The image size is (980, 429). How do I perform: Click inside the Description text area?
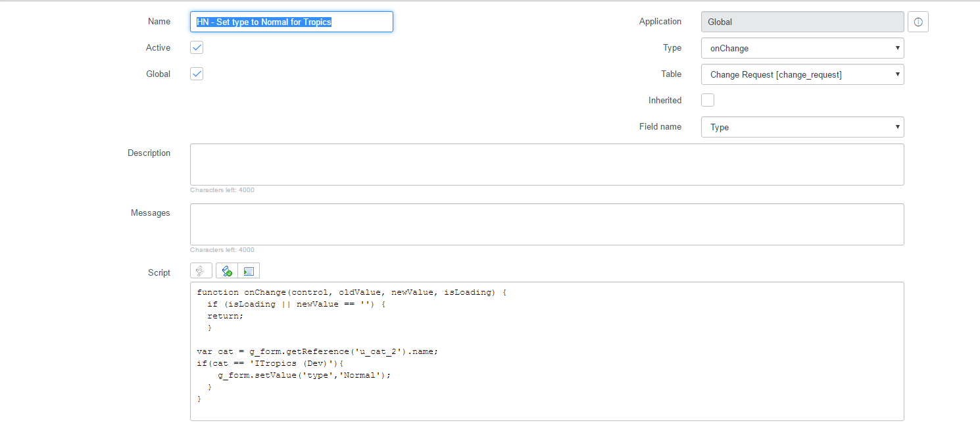click(547, 164)
